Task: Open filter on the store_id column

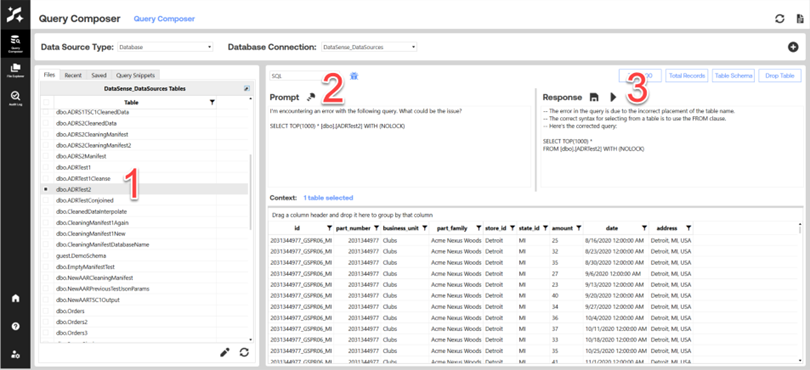Action: coord(512,228)
